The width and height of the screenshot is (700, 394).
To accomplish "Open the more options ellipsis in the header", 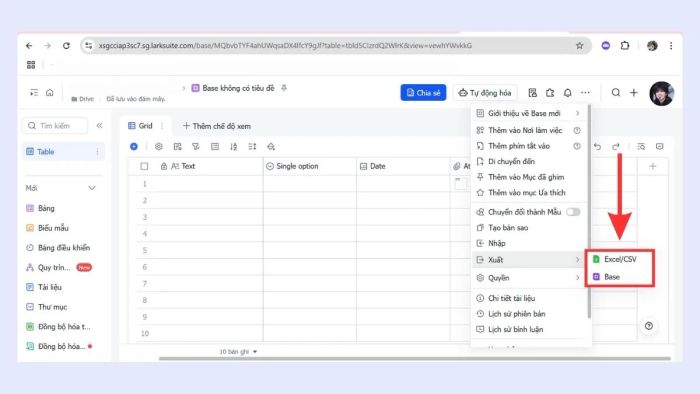I will (x=585, y=93).
